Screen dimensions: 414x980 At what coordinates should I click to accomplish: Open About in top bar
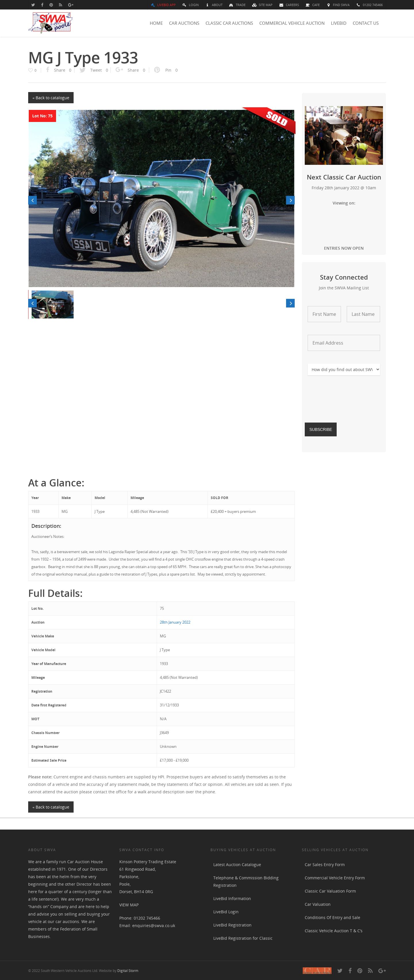click(214, 5)
